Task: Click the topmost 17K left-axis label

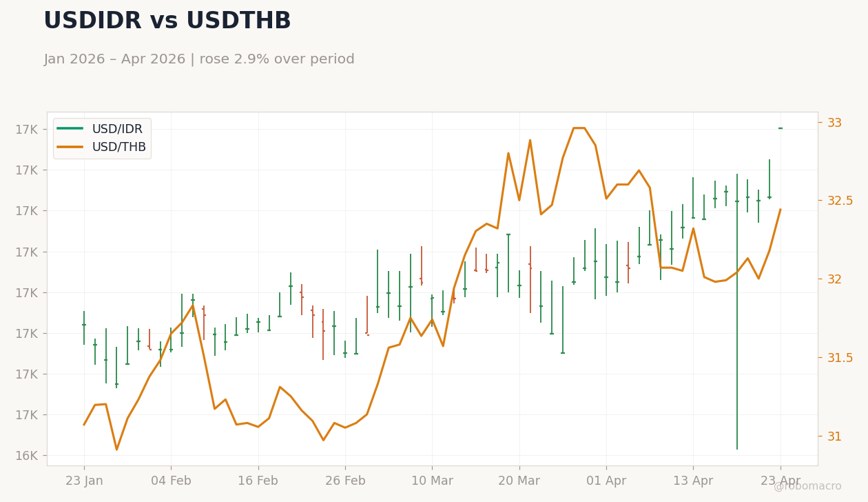Action: (26, 129)
